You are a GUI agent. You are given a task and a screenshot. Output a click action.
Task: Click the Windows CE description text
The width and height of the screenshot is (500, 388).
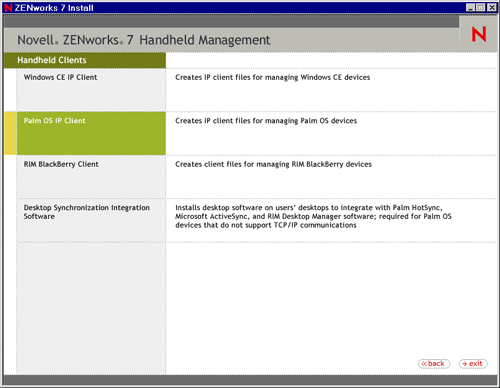[273, 77]
